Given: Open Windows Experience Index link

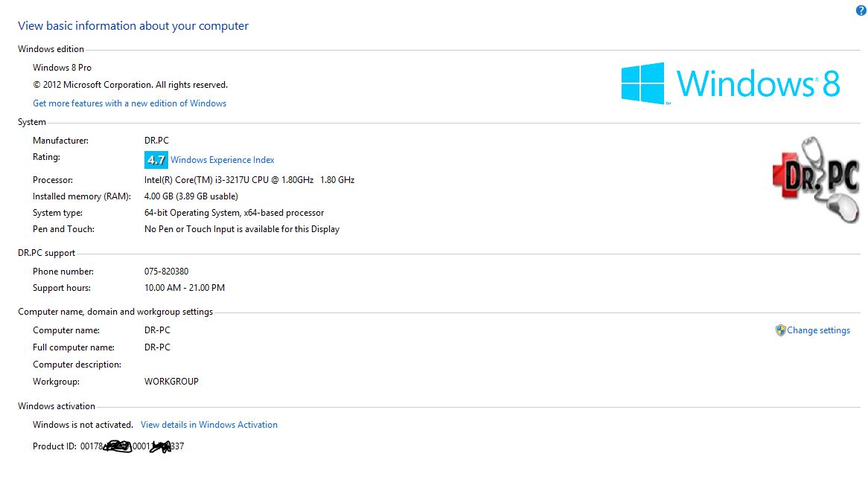Looking at the screenshot, I should pyautogui.click(x=223, y=160).
